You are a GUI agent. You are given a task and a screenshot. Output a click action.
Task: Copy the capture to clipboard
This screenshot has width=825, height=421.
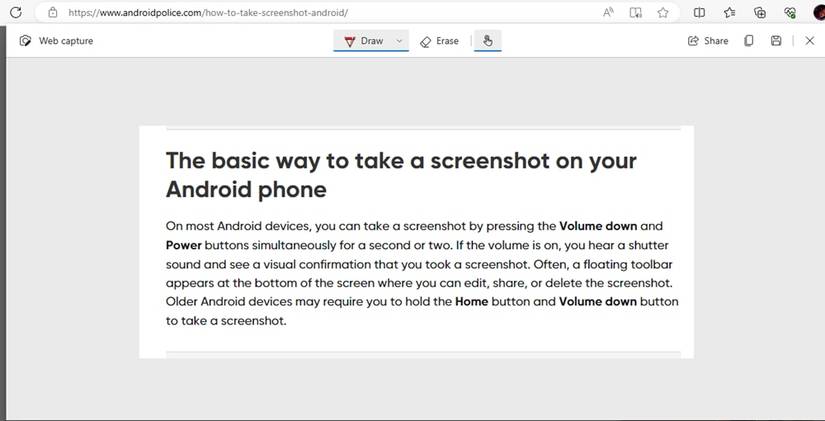coord(749,41)
